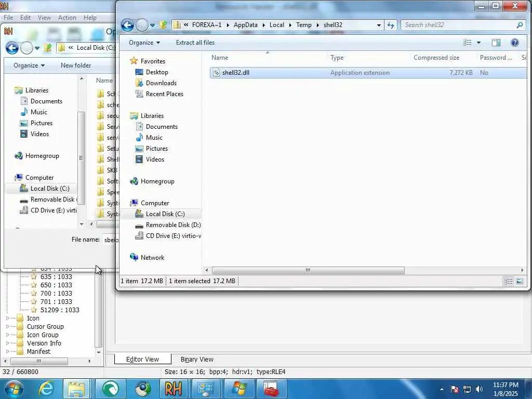Viewport: 532px width, 399px height.
Task: Go back in the Open dialog
Action: click(x=12, y=48)
